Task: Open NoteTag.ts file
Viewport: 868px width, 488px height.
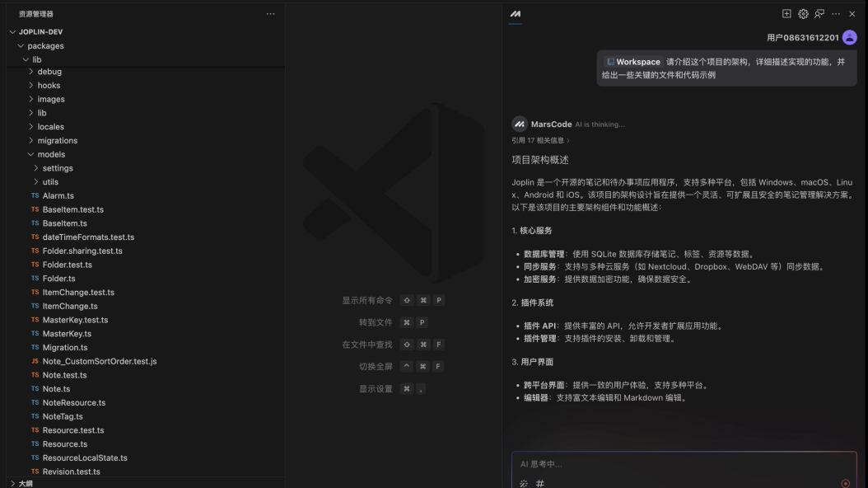Action: click(x=63, y=416)
